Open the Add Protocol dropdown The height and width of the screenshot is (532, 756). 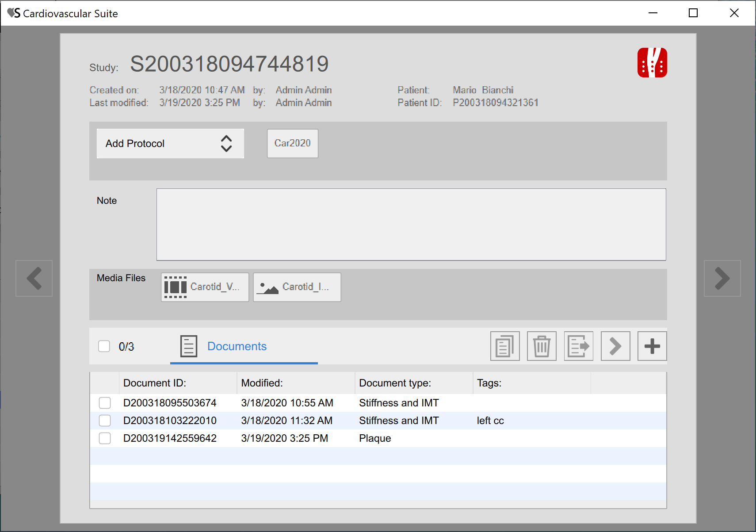pos(170,144)
